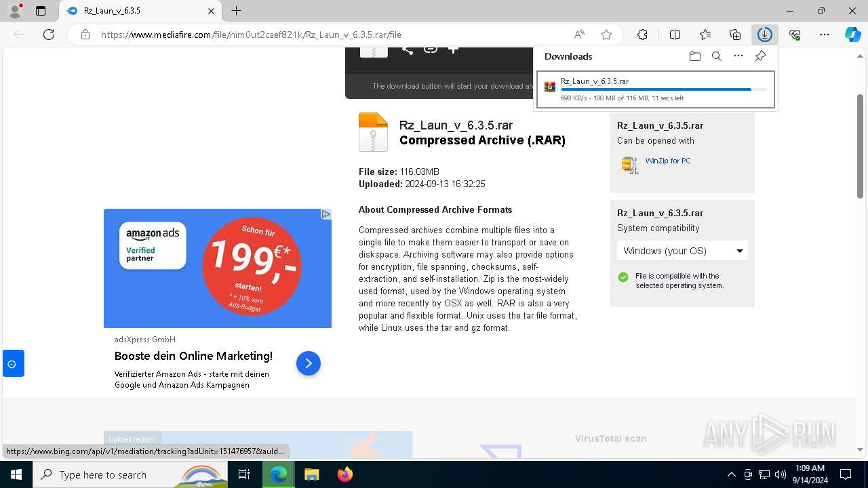Expand the Windows (your OS) dropdown
Viewport: 868px width, 488px height.
tap(682, 251)
